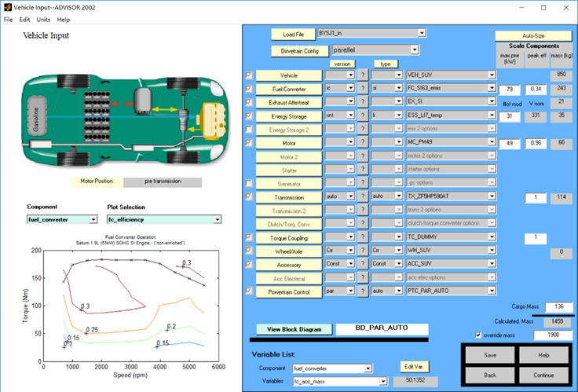Screen dimensions: 578x392
Task: Toggle the override mass checkbox
Action: (x=480, y=335)
